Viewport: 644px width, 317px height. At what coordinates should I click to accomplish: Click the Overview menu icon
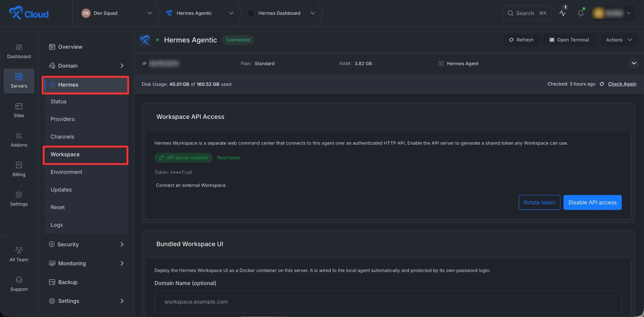coord(52,47)
